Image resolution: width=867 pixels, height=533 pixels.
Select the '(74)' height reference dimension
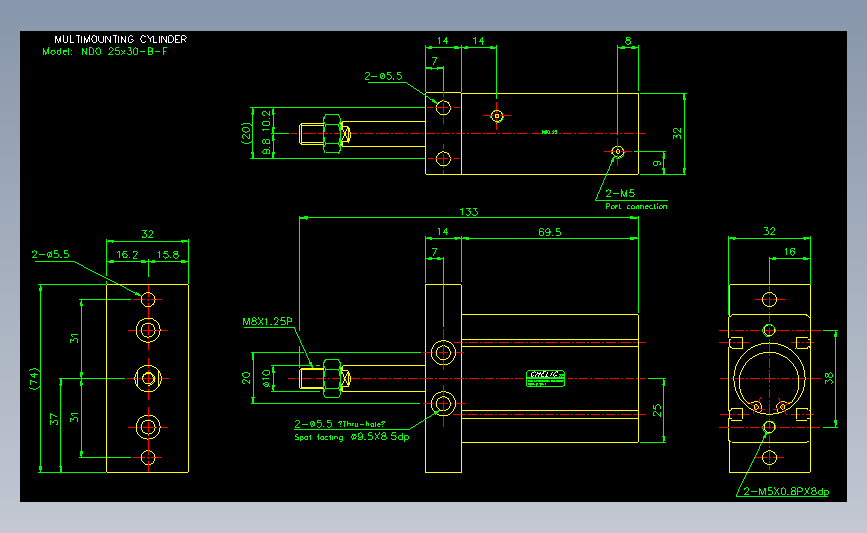click(x=34, y=379)
